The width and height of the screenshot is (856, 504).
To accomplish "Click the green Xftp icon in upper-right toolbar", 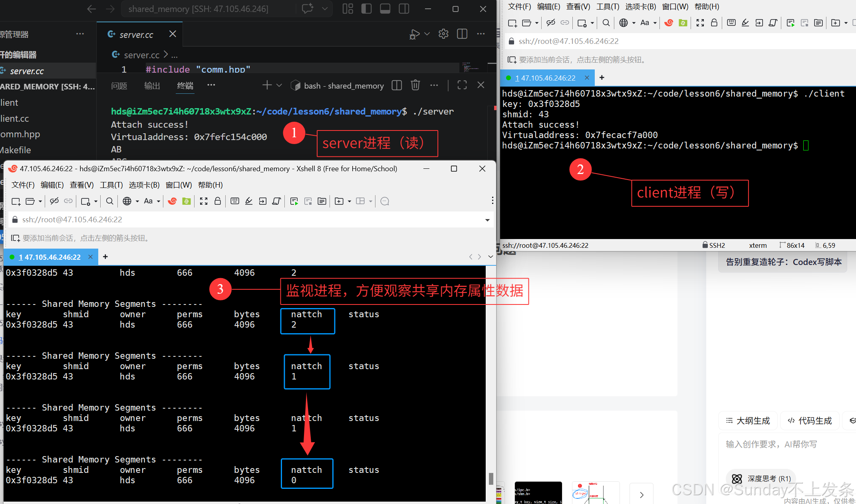I will [683, 23].
